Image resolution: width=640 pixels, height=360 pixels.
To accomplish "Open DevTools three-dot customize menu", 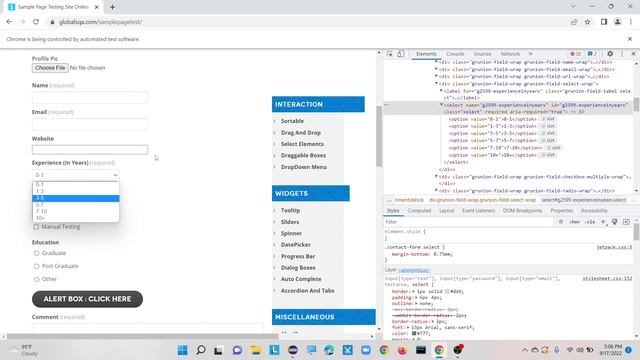I will click(622, 54).
